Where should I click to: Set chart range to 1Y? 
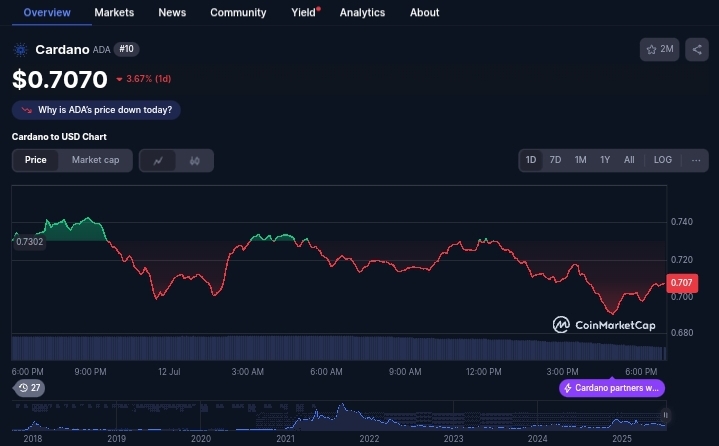tap(605, 160)
